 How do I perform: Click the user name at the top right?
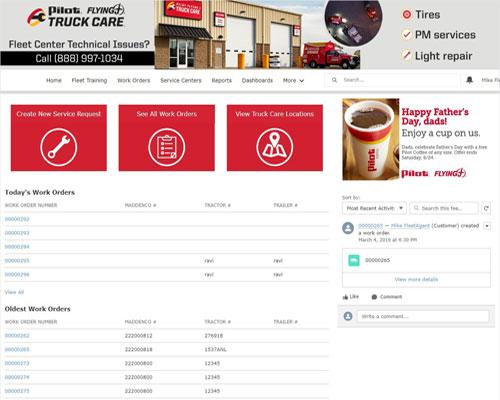pyautogui.click(x=491, y=80)
